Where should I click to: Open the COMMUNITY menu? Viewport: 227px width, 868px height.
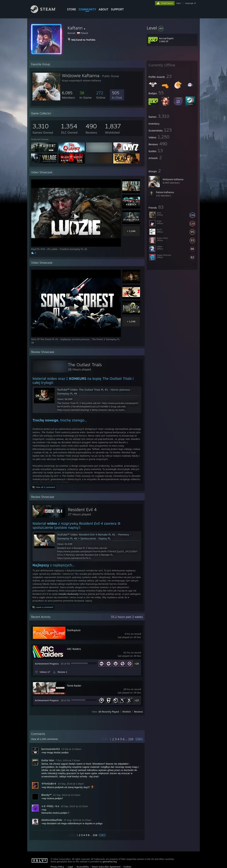[87, 9]
